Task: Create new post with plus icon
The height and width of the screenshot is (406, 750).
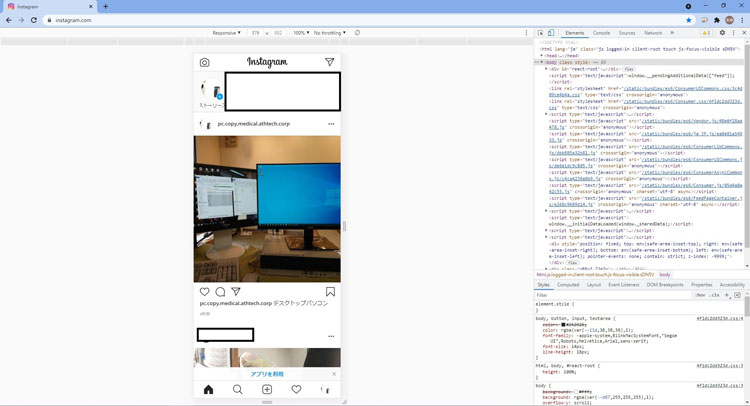Action: 267,389
